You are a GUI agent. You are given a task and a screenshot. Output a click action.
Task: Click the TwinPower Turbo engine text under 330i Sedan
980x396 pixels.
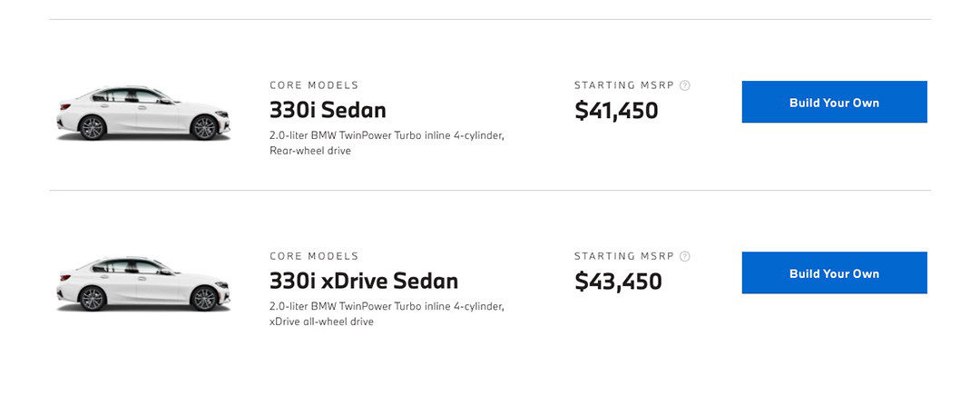386,135
